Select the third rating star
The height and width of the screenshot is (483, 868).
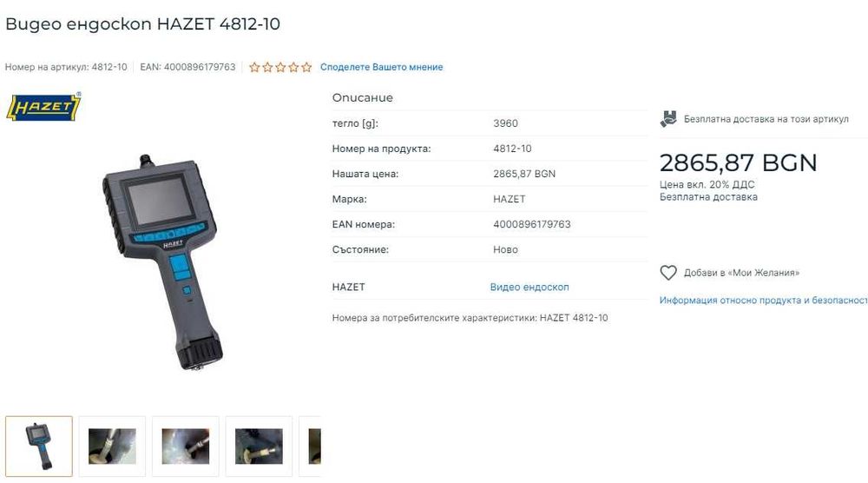tap(280, 67)
